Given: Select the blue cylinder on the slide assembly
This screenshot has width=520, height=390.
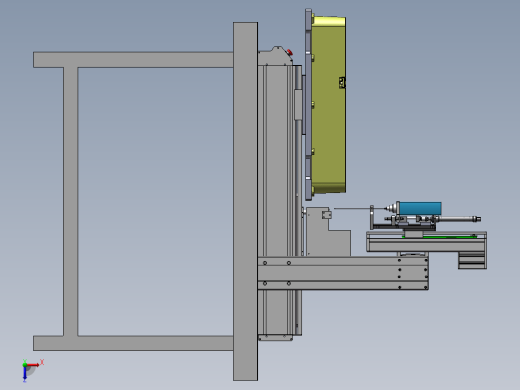Looking at the screenshot, I should coord(420,208).
